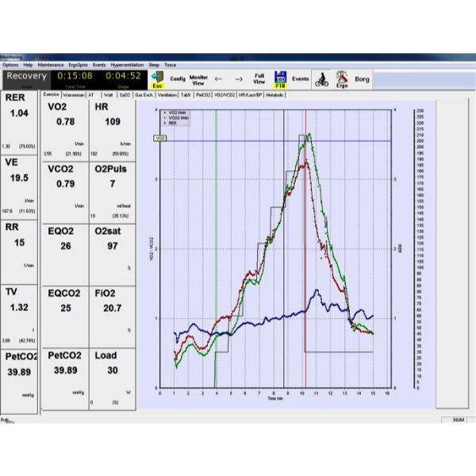This screenshot has width=476, height=476.
Task: Click the chart legend box
Action: (176, 117)
